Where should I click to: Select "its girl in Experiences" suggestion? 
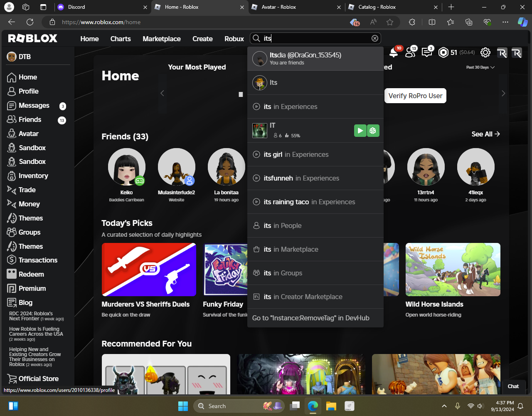click(x=315, y=154)
